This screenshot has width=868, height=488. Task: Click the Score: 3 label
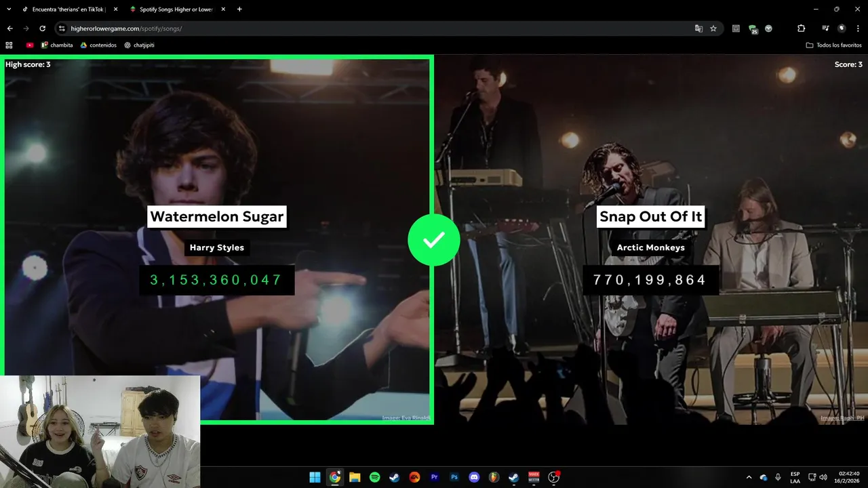pos(848,64)
